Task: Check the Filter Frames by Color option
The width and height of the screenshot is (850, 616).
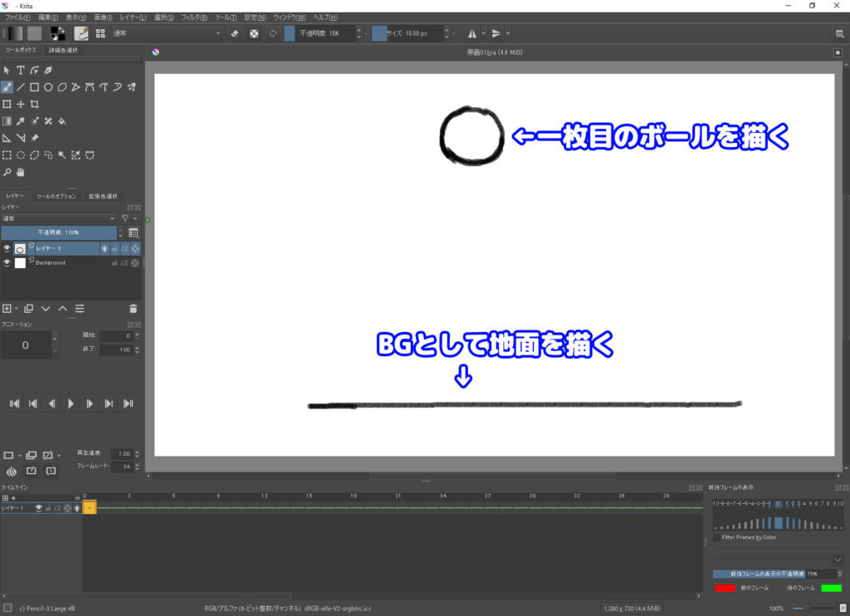Action: pos(717,537)
